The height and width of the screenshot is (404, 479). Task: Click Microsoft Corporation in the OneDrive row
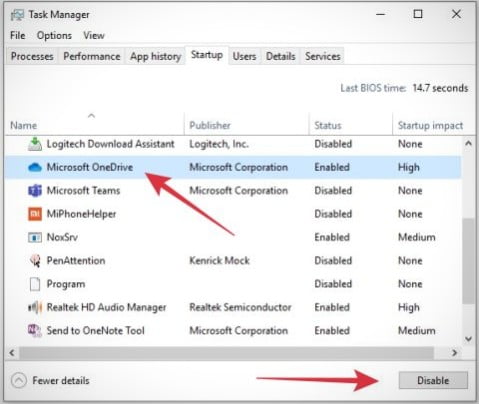coord(238,167)
